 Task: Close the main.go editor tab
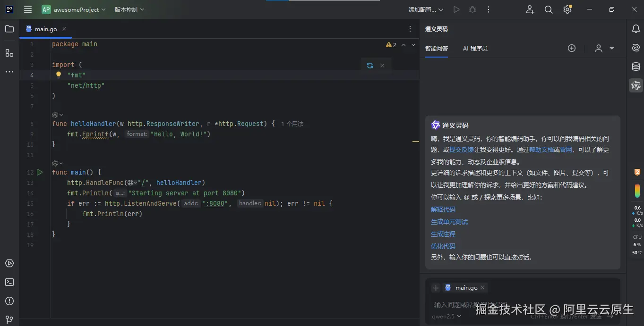(x=64, y=29)
